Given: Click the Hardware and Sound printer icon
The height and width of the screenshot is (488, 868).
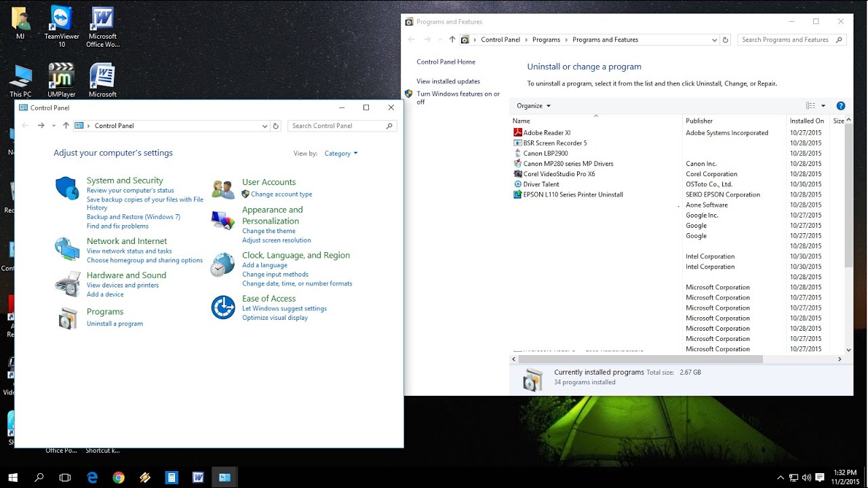Looking at the screenshot, I should tap(67, 284).
